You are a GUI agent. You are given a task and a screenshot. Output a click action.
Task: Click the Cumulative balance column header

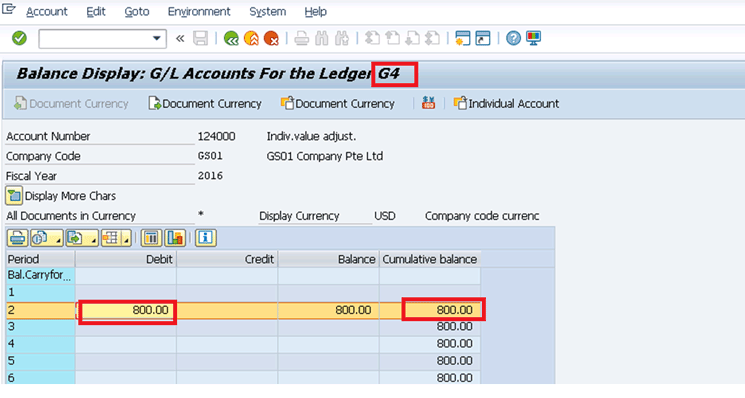pyautogui.click(x=430, y=259)
